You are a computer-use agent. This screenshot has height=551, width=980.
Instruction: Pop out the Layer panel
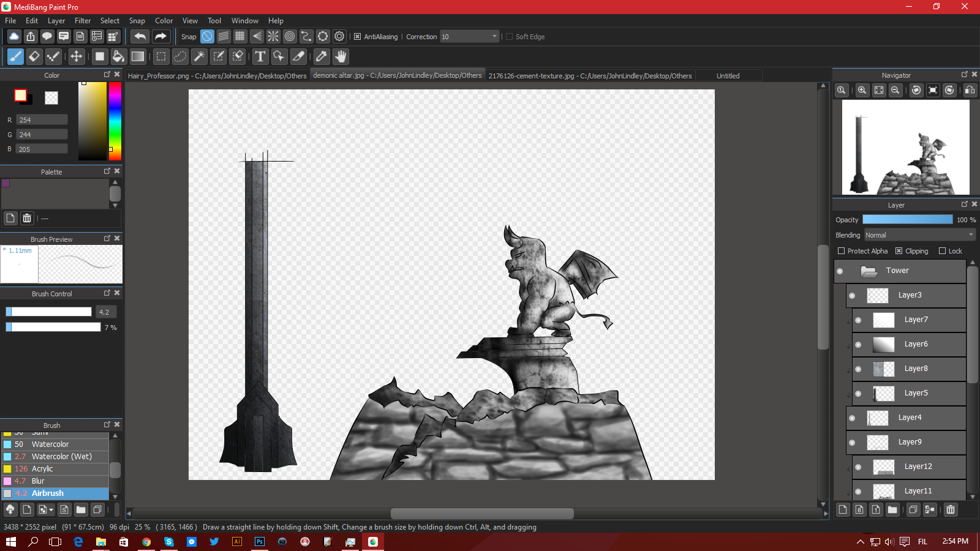click(965, 204)
